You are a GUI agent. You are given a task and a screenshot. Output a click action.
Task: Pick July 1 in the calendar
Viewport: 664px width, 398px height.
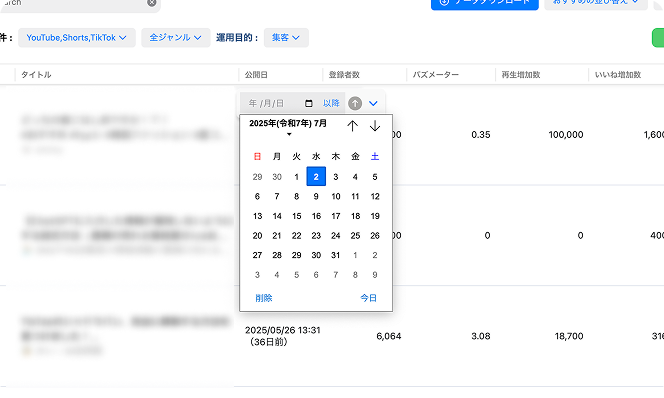(296, 177)
